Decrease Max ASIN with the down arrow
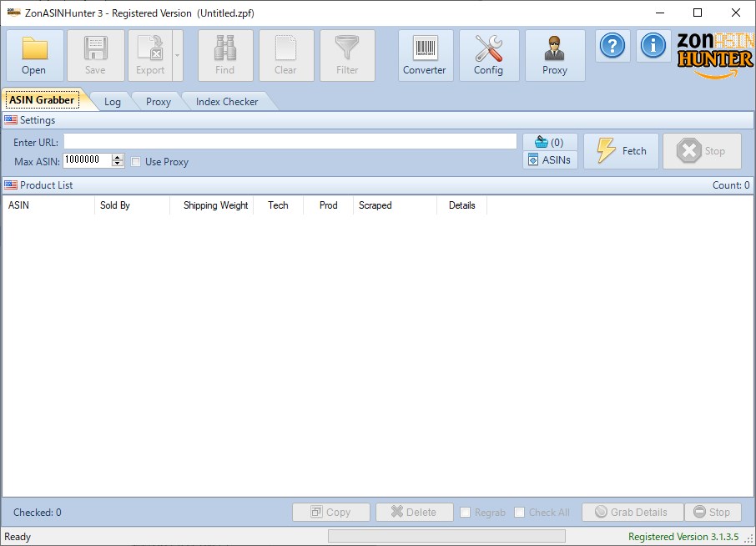Screen dimensions: 756x546 pyautogui.click(x=118, y=164)
